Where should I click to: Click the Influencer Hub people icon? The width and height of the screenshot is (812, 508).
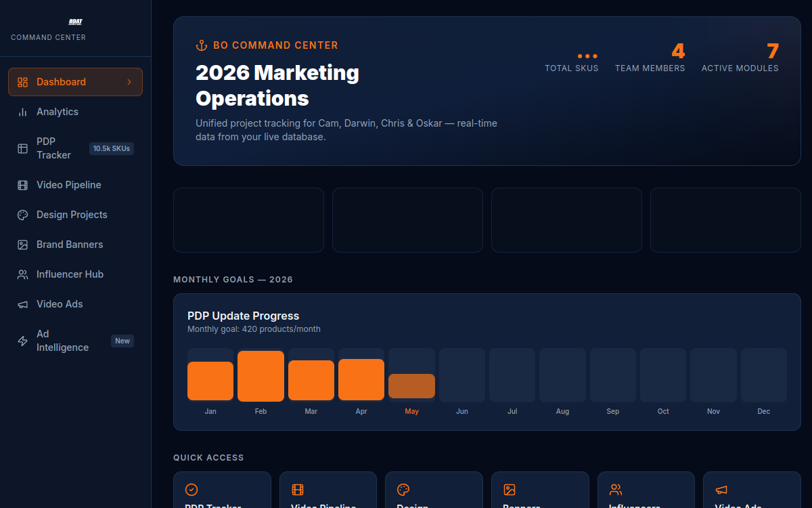pyautogui.click(x=22, y=274)
